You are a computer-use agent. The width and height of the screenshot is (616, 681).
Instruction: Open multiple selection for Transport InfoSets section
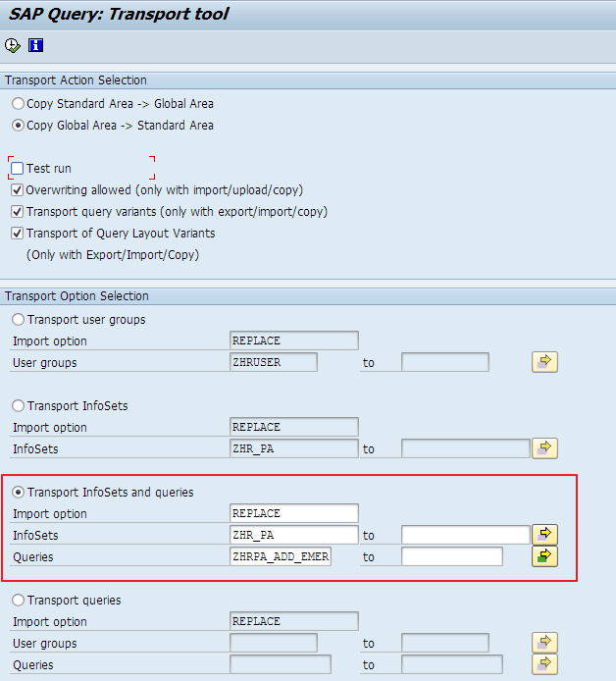click(544, 448)
